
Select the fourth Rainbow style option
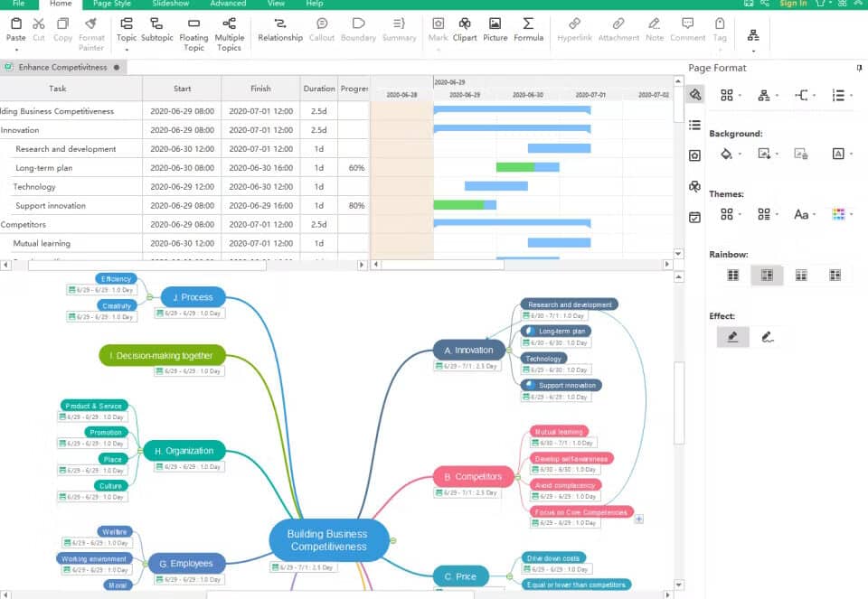click(x=835, y=275)
